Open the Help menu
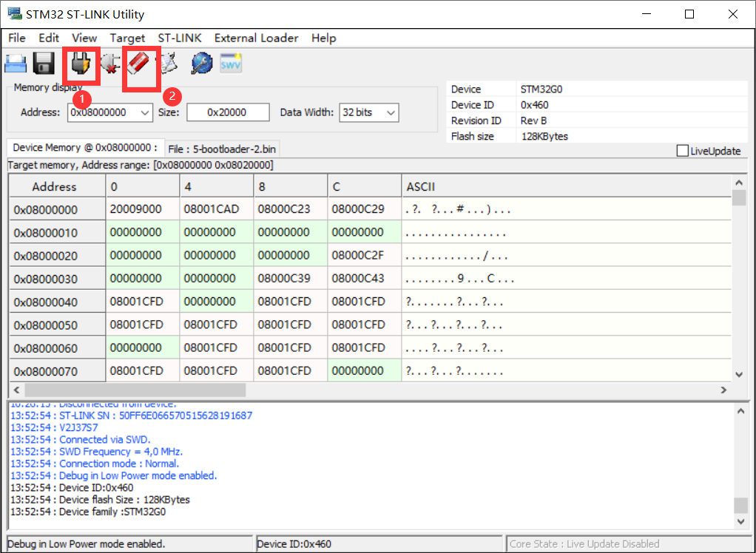 coord(323,38)
